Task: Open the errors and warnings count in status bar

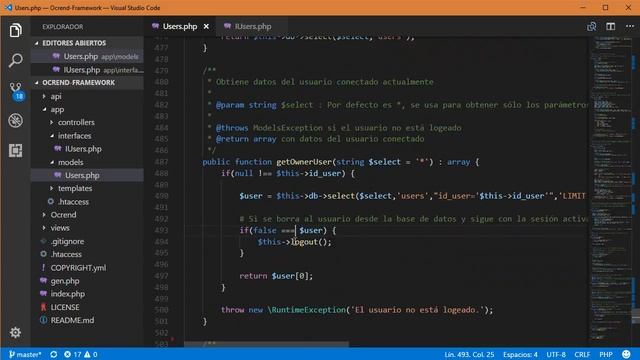Action: 80,354
